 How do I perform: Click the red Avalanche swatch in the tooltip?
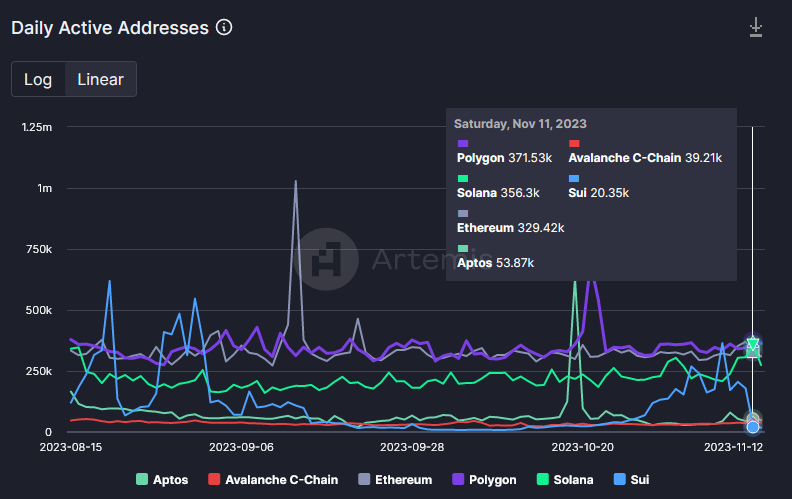(x=574, y=143)
